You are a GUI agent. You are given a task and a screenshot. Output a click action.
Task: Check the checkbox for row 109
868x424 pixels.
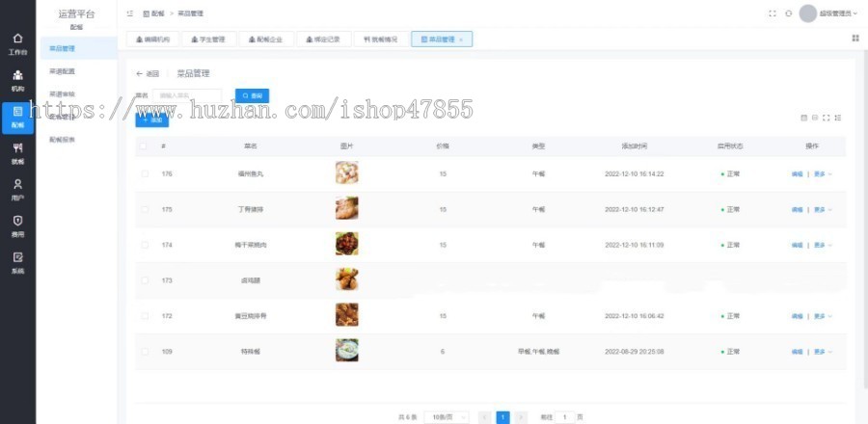tap(145, 352)
